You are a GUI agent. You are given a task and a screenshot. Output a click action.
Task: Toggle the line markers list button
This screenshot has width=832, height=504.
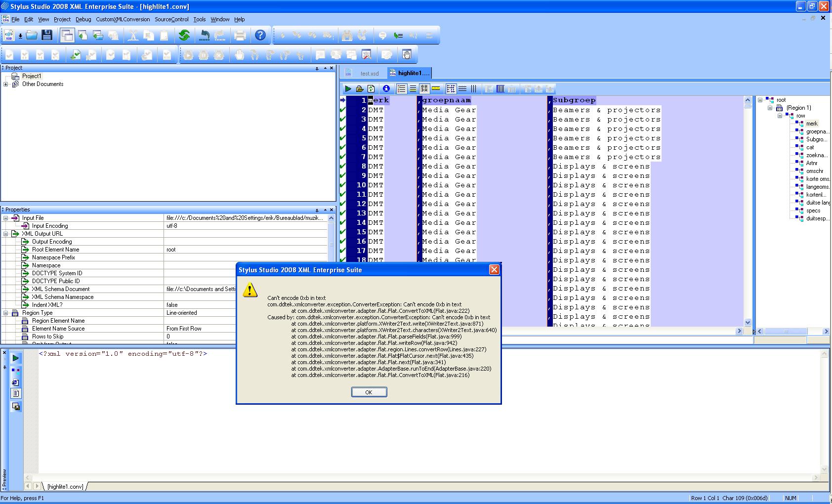pyautogui.click(x=402, y=89)
